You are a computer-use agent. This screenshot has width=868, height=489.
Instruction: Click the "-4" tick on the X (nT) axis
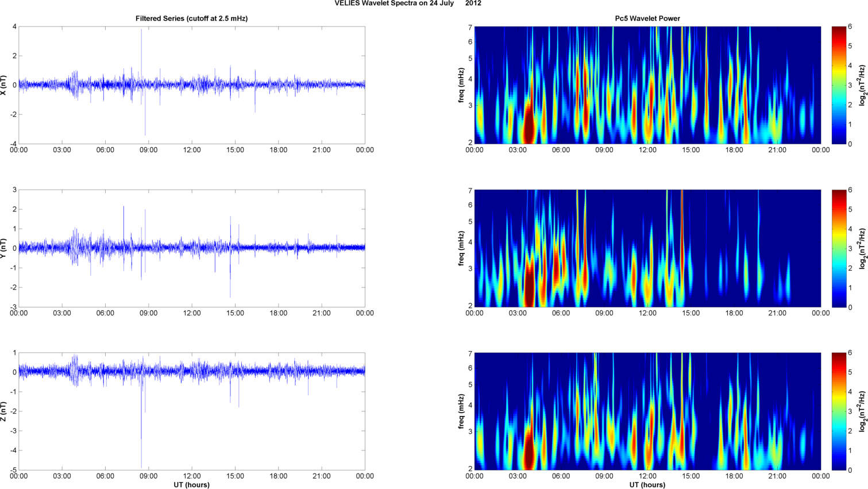click(13, 144)
